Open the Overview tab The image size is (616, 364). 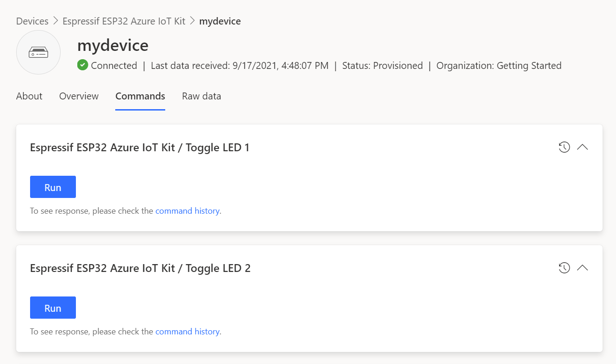(79, 96)
